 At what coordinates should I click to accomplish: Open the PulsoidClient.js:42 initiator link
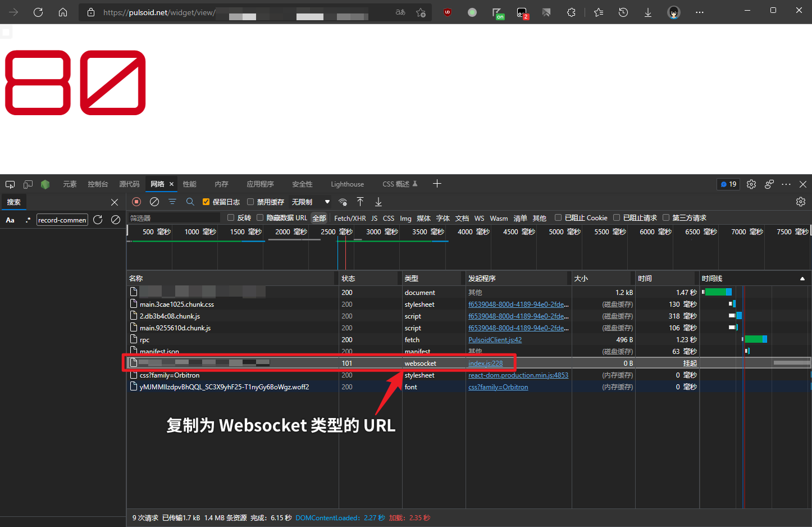click(x=495, y=340)
